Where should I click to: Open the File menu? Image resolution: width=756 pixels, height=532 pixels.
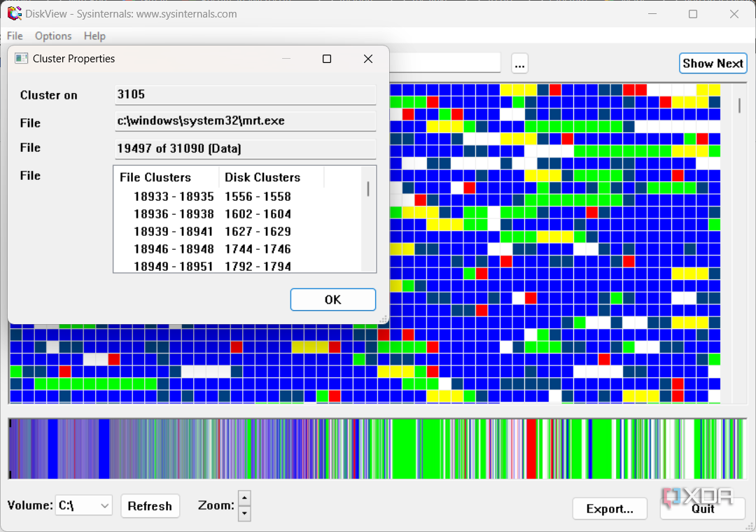pyautogui.click(x=15, y=36)
